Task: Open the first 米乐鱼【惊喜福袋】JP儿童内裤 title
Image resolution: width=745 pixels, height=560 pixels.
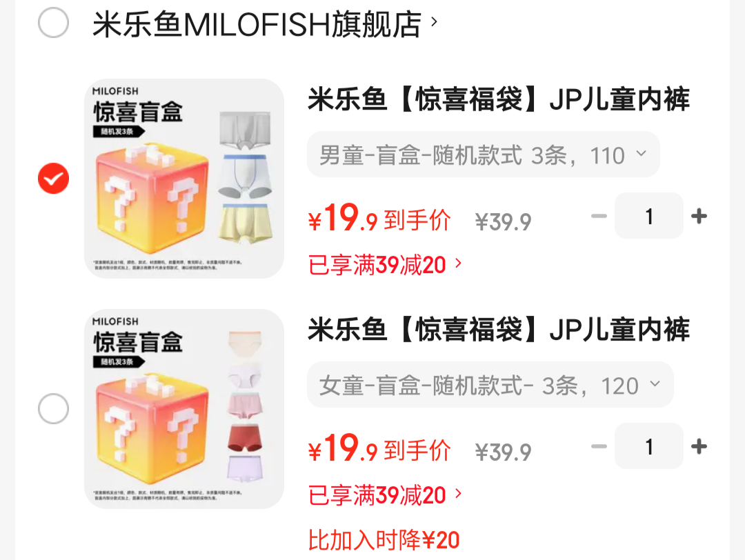Action: click(x=499, y=99)
